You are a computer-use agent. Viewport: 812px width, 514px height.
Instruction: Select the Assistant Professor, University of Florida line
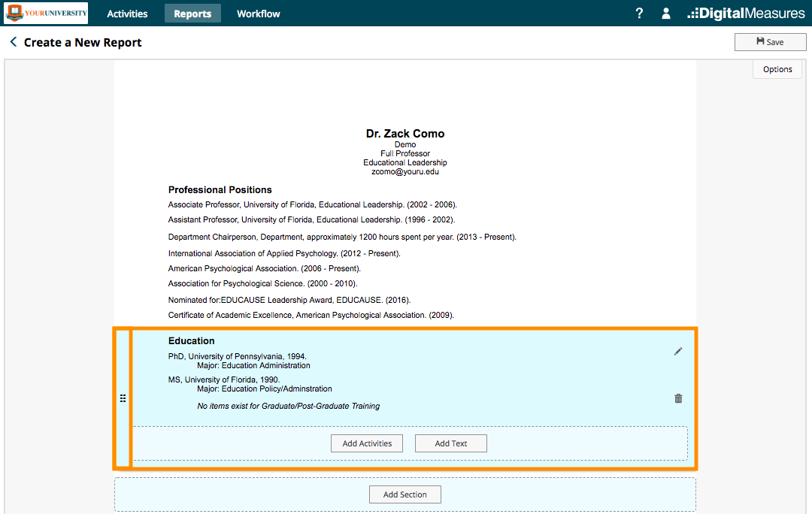click(311, 220)
